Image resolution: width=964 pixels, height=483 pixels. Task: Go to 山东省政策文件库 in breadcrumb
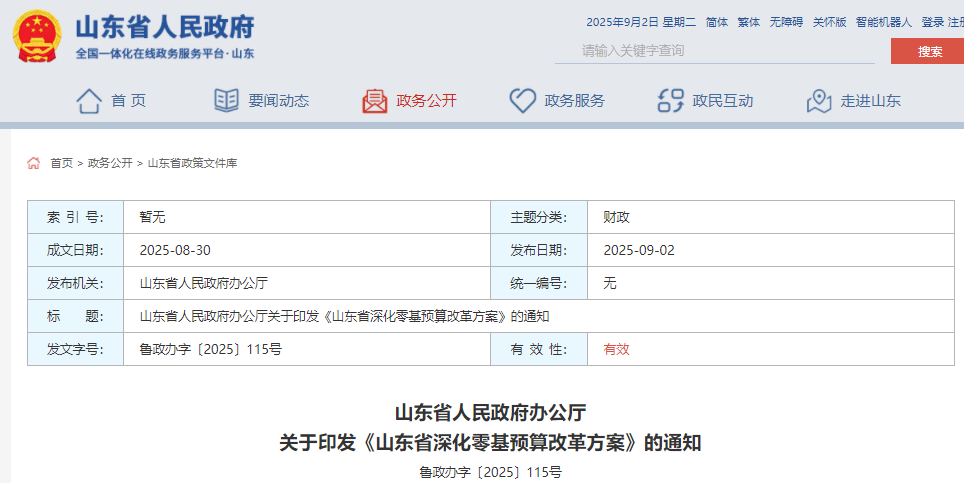pyautogui.click(x=193, y=163)
